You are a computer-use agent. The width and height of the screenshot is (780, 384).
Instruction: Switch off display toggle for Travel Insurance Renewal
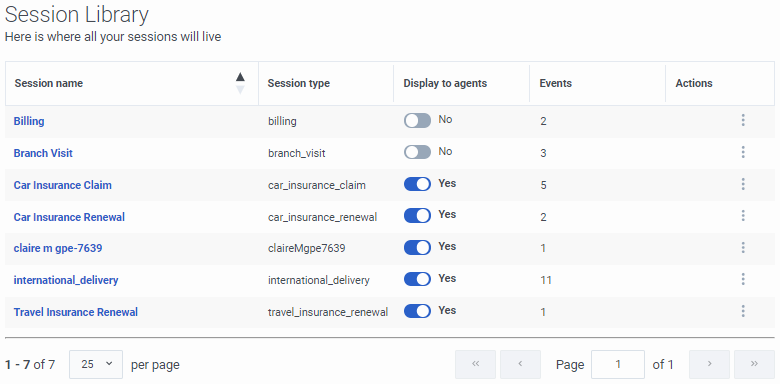tap(417, 311)
